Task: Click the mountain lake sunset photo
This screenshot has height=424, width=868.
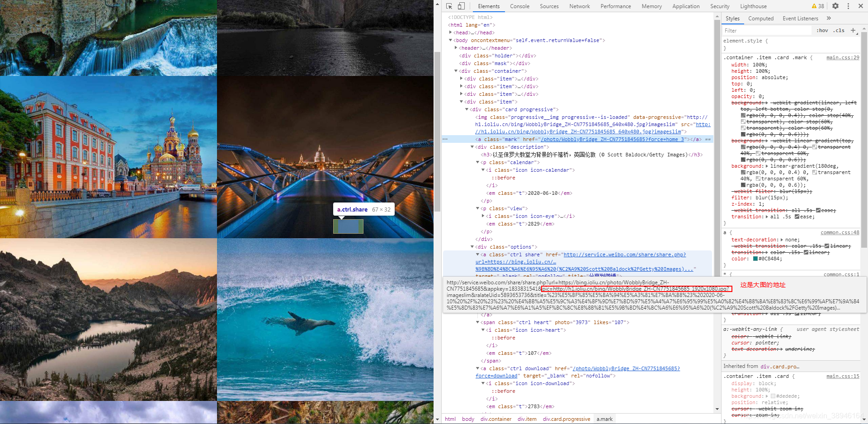Action: coord(108,320)
